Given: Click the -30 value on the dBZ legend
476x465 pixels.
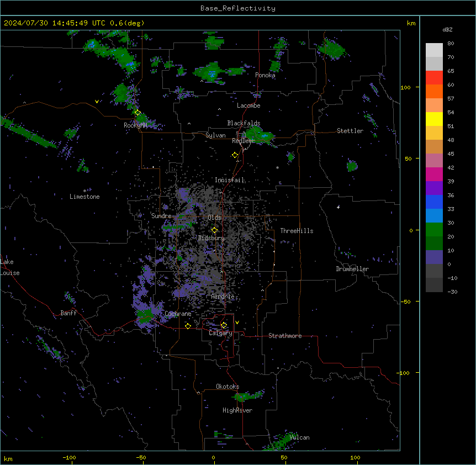Looking at the screenshot, I should click(x=452, y=292).
